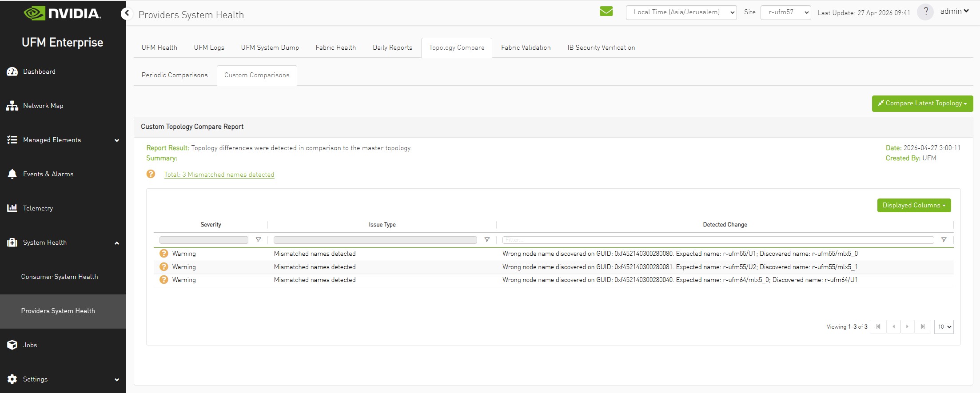Expand the Settings submenu chevron

117,380
